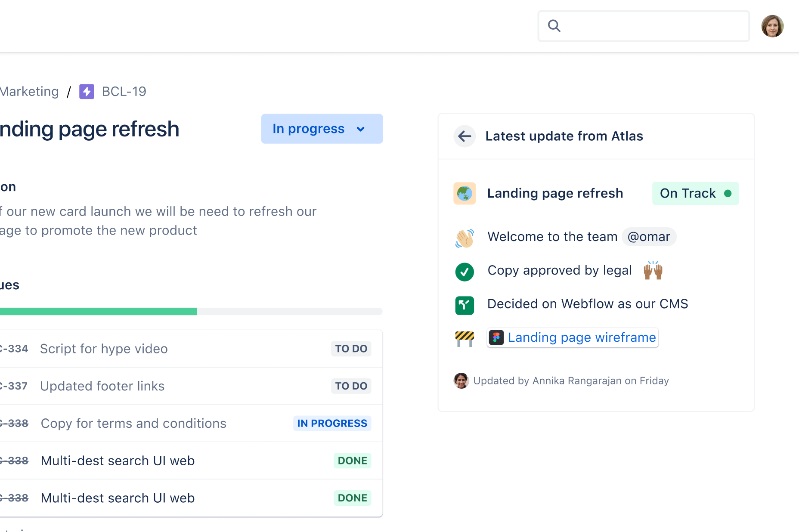Image resolution: width=799 pixels, height=532 pixels.
Task: Click the globe icon next to Landing page refresh
Action: point(465,193)
